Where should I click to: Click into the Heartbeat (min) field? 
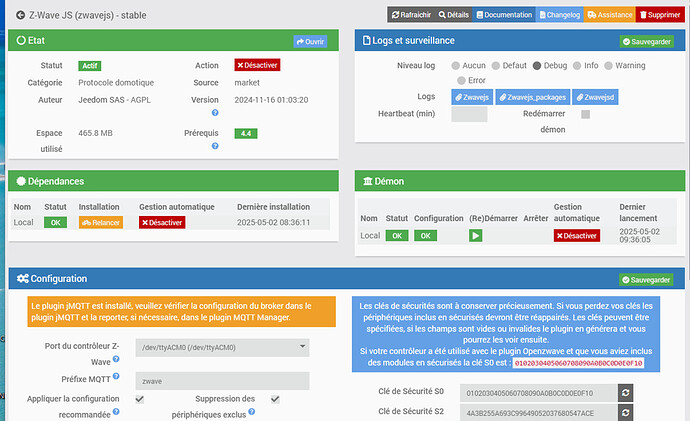pos(469,114)
